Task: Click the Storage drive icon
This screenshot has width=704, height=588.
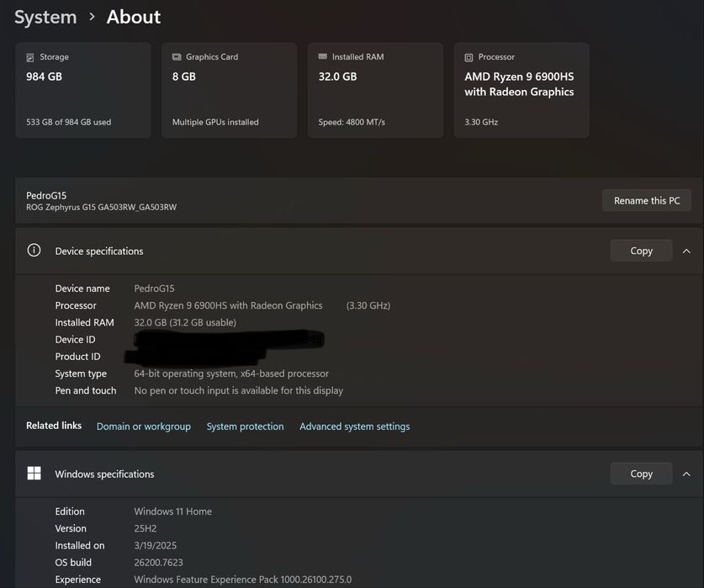Action: tap(30, 57)
